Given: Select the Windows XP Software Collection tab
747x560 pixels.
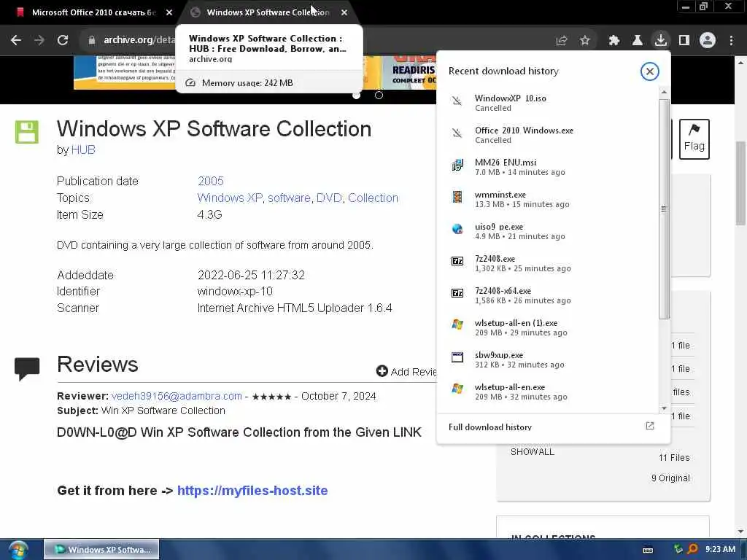Looking at the screenshot, I should pos(268,12).
